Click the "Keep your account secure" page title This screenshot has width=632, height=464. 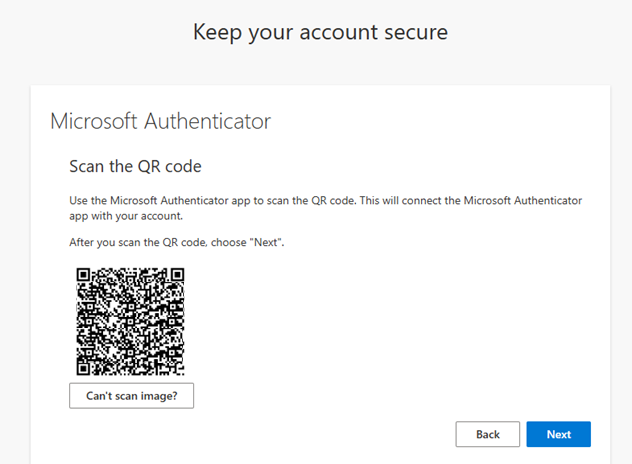tap(320, 32)
